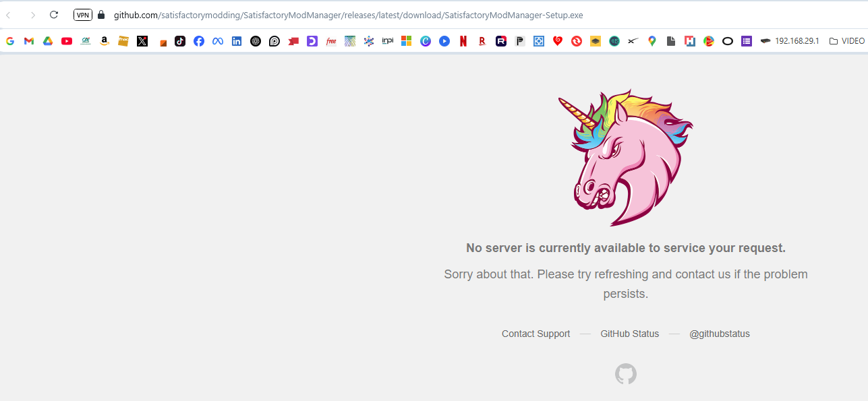The image size is (868, 401).
Task: Follow the Contact Support link
Action: click(x=536, y=334)
